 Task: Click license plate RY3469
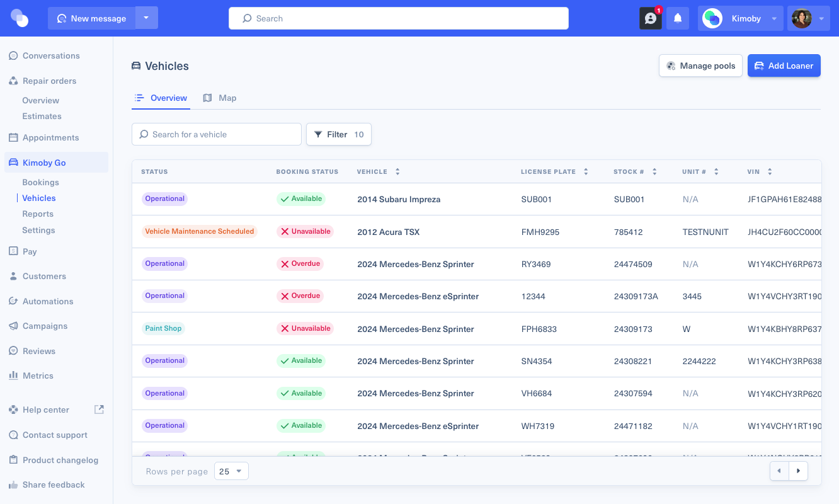(x=536, y=265)
